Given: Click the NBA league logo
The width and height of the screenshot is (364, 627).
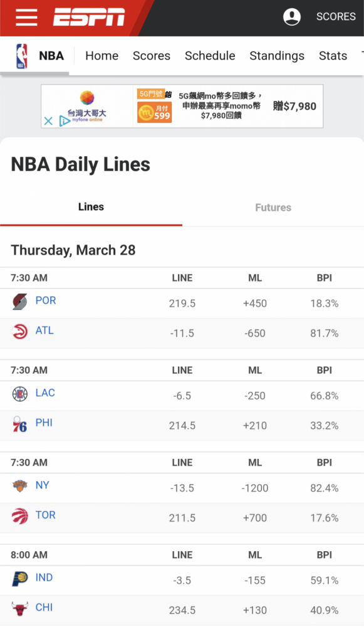Looking at the screenshot, I should [21, 56].
